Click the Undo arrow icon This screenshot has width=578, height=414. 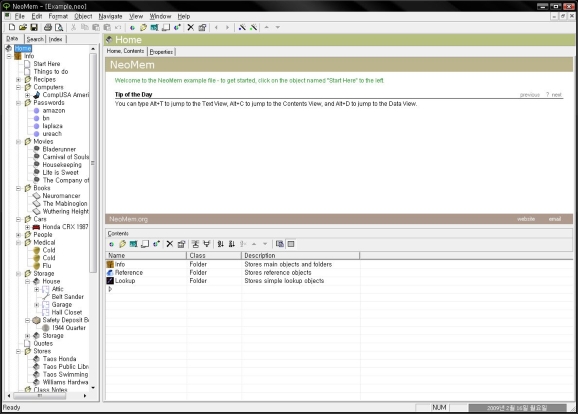coord(118,27)
